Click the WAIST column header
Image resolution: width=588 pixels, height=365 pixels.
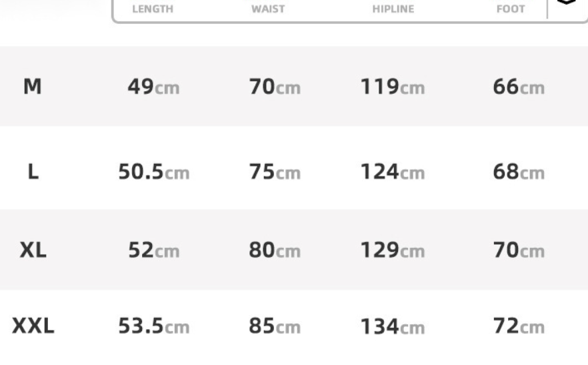(268, 9)
